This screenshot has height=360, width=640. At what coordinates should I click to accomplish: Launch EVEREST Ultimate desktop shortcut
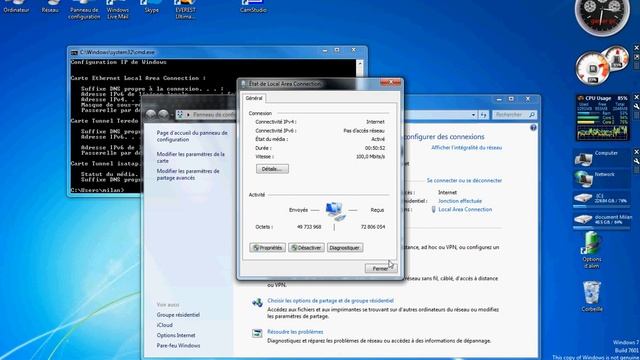185,10
